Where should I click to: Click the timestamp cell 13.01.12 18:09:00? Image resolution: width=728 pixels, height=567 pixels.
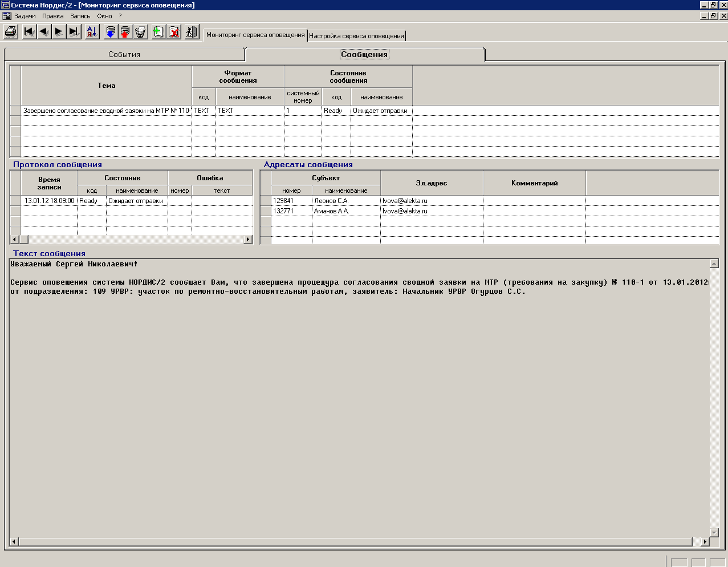49,201
